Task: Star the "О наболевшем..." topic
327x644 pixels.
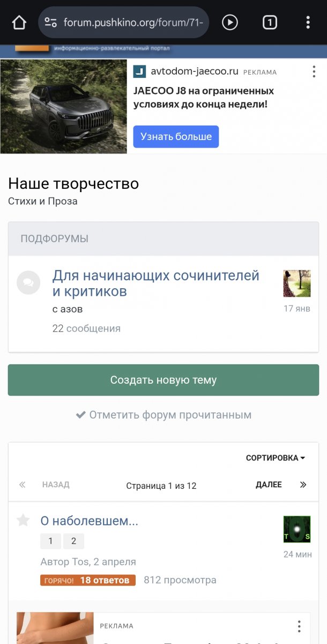Action: point(23,520)
